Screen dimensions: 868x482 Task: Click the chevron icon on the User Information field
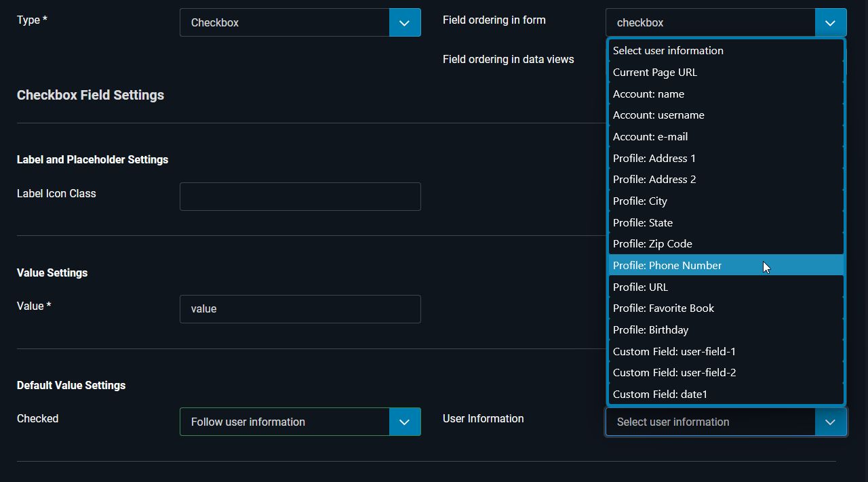point(830,421)
